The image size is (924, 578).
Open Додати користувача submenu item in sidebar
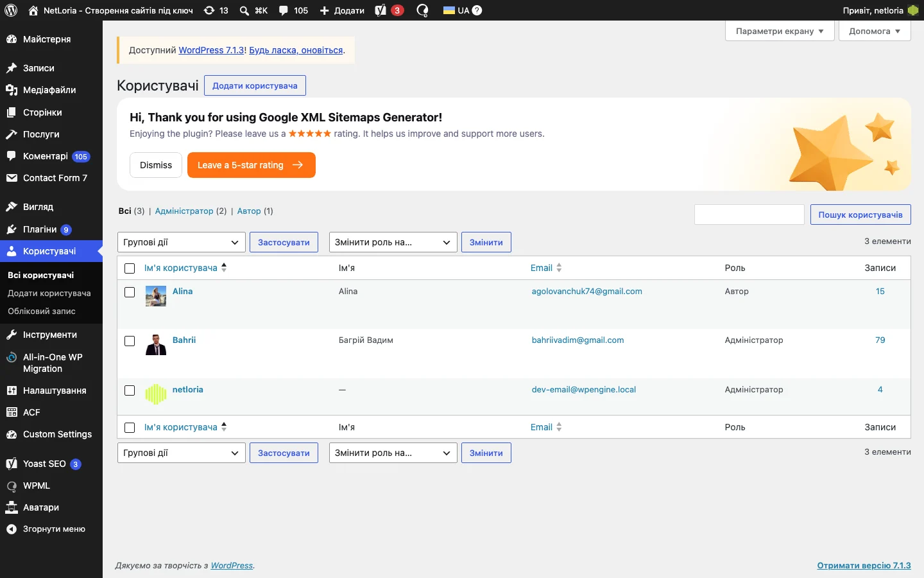49,293
